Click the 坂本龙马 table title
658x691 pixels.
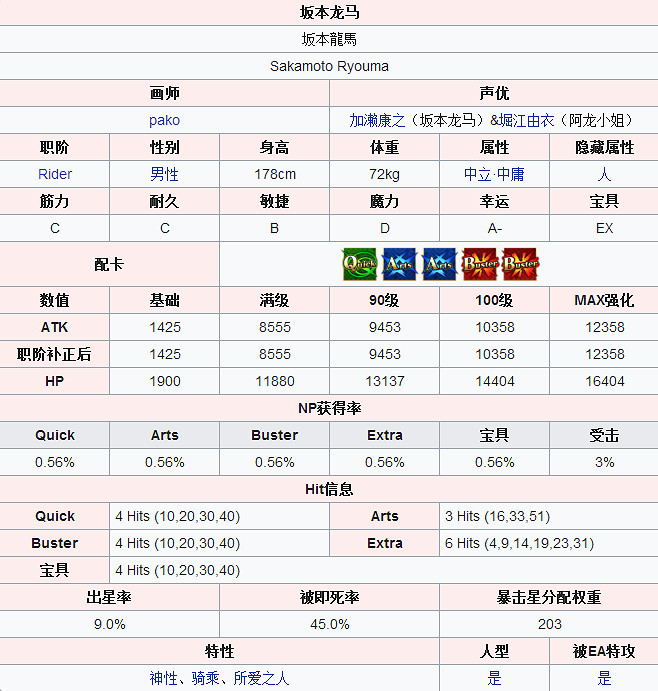coord(329,13)
